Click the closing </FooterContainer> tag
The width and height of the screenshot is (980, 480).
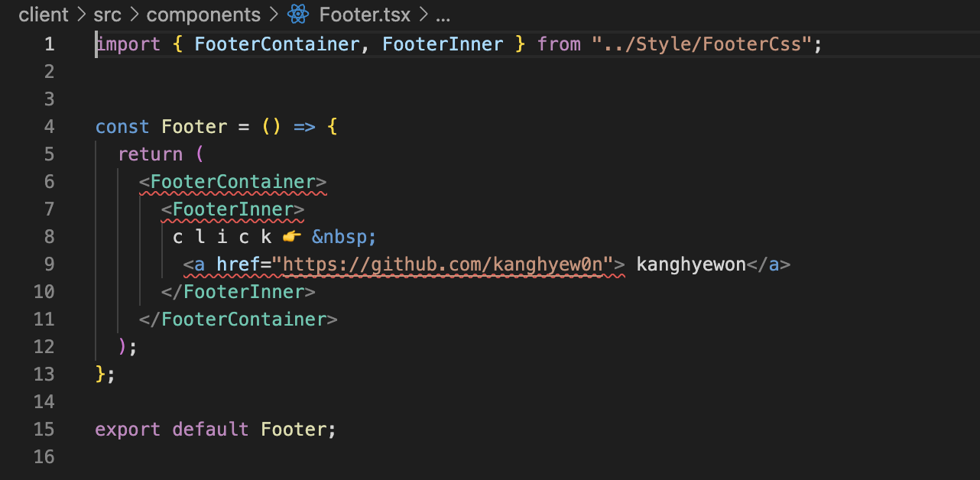click(x=239, y=319)
